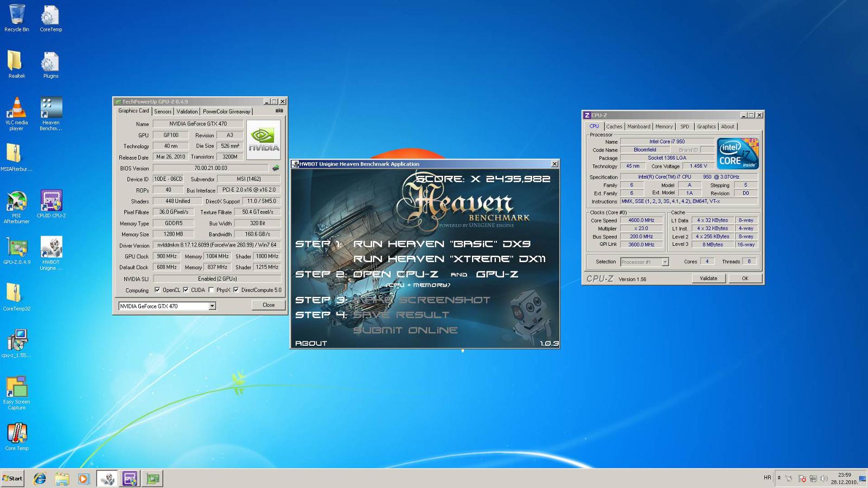This screenshot has height=488, width=868.
Task: Open About in HWBOT Heaven window
Action: (311, 343)
